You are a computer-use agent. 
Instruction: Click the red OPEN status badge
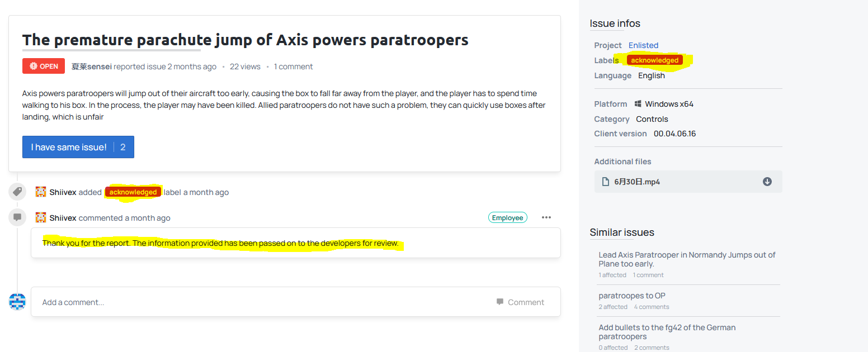44,66
